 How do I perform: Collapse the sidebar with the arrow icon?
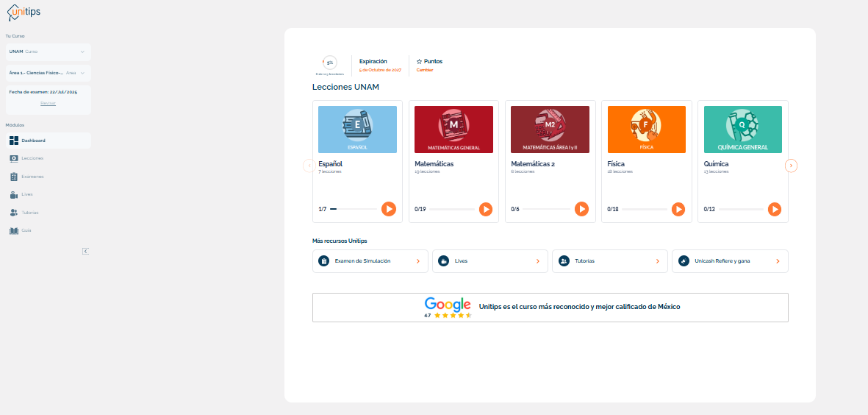pyautogui.click(x=86, y=251)
